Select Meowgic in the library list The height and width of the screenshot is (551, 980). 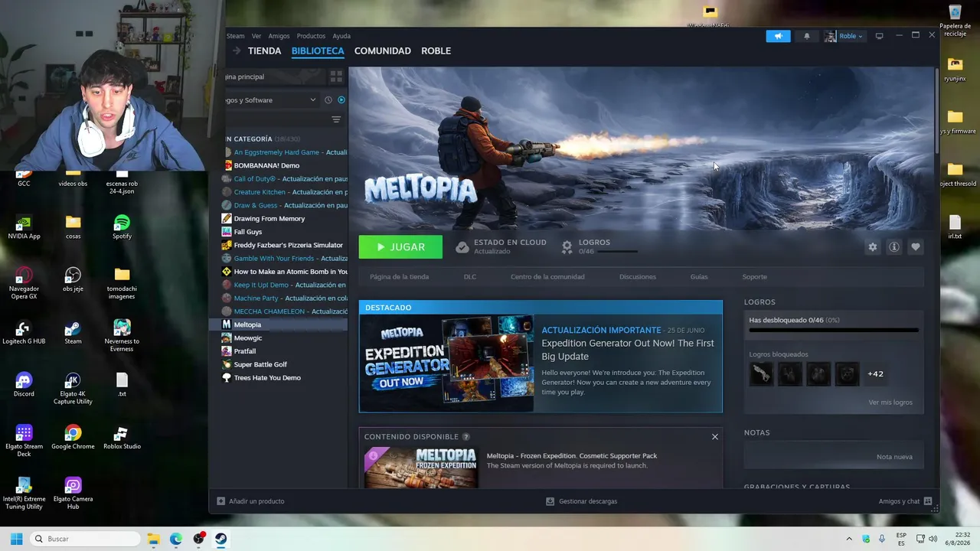point(248,338)
